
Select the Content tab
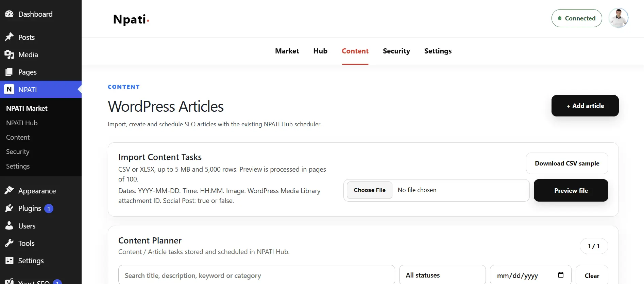point(355,51)
